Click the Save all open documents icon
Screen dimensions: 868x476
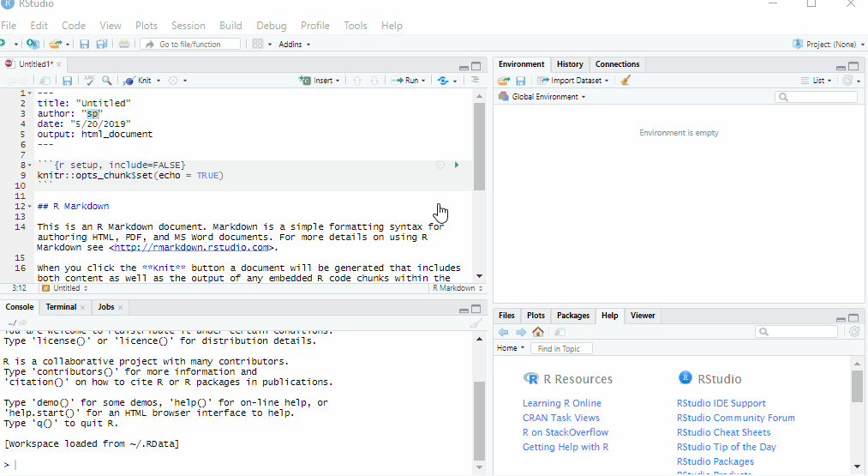[x=102, y=44]
